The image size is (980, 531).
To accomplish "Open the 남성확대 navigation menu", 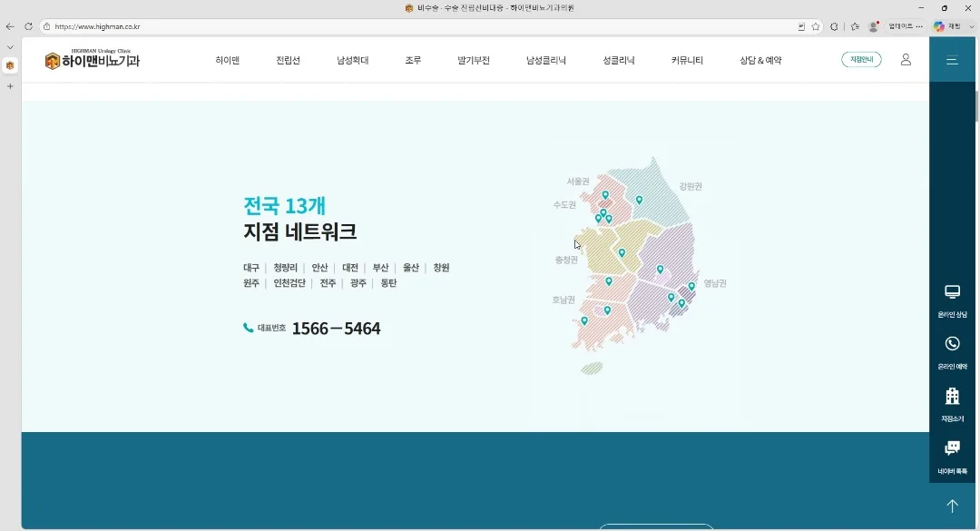I will (352, 61).
